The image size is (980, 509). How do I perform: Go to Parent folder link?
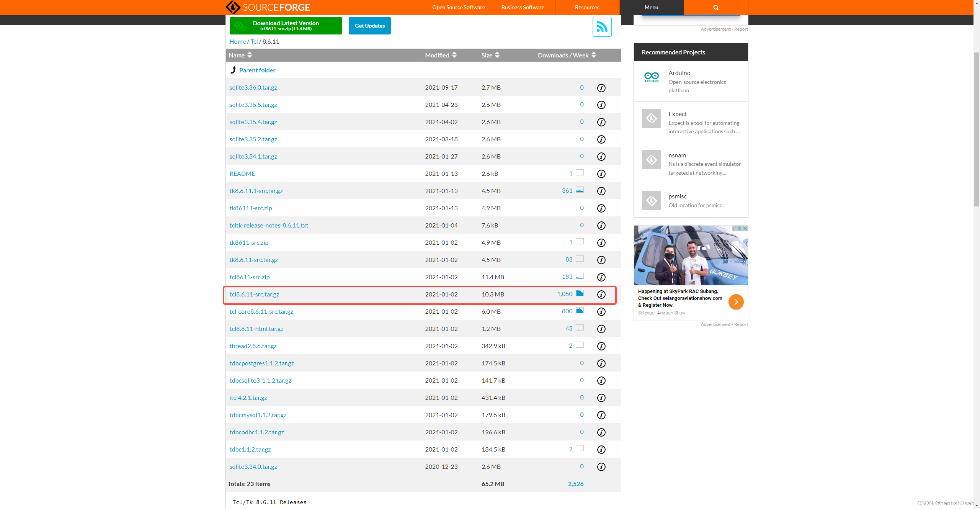pos(257,70)
